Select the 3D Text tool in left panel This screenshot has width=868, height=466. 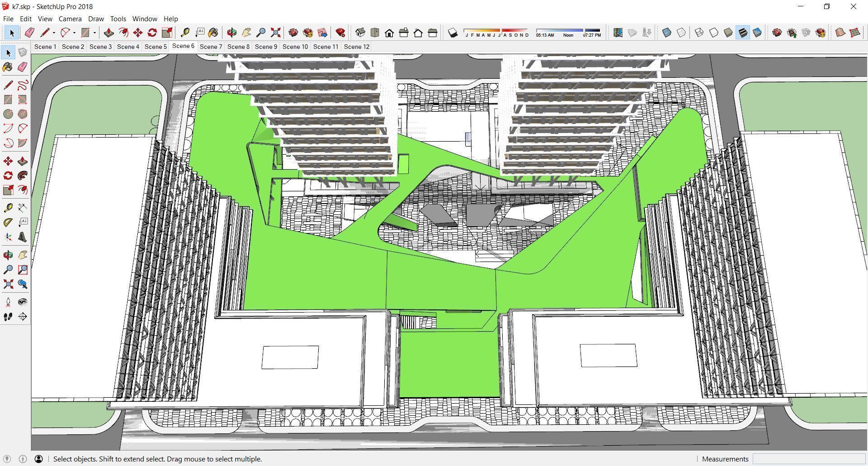click(23, 237)
